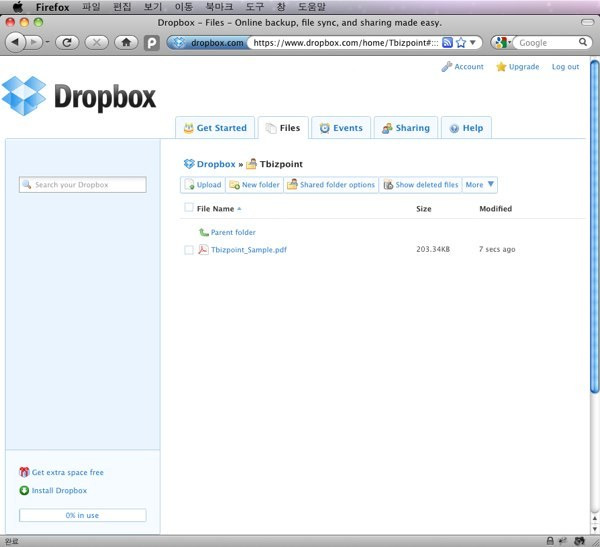Click the RSS feed icon in address bar
This screenshot has height=547, width=600.
pyautogui.click(x=447, y=42)
